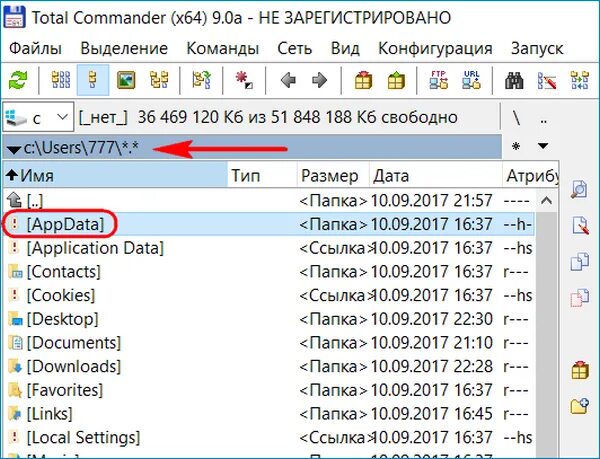Sort by Дата column header
Viewport: 600px width, 459px height.
436,176
